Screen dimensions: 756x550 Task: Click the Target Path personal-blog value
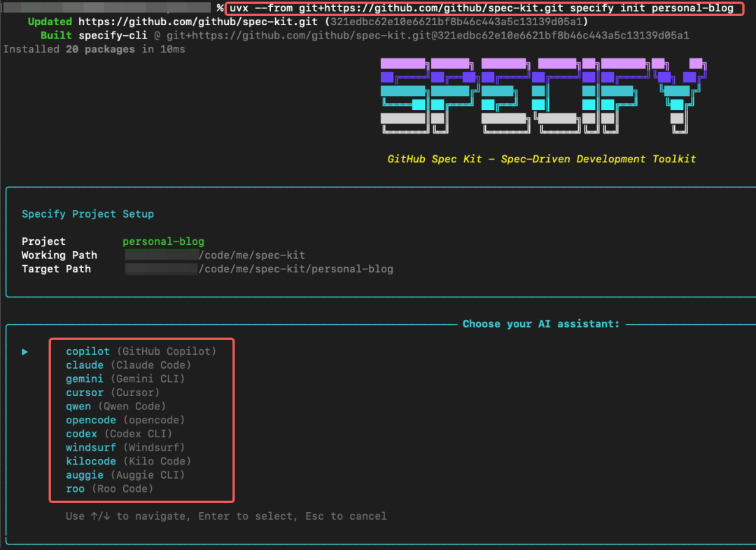pyautogui.click(x=259, y=269)
